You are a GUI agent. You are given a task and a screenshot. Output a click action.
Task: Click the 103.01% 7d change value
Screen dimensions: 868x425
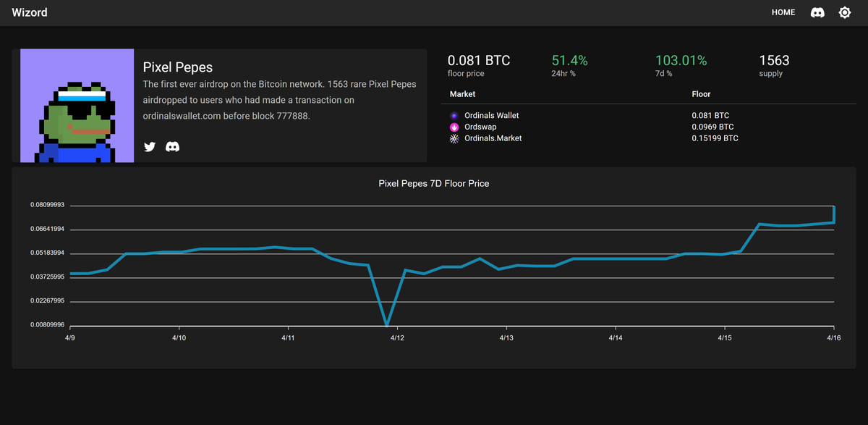click(681, 60)
